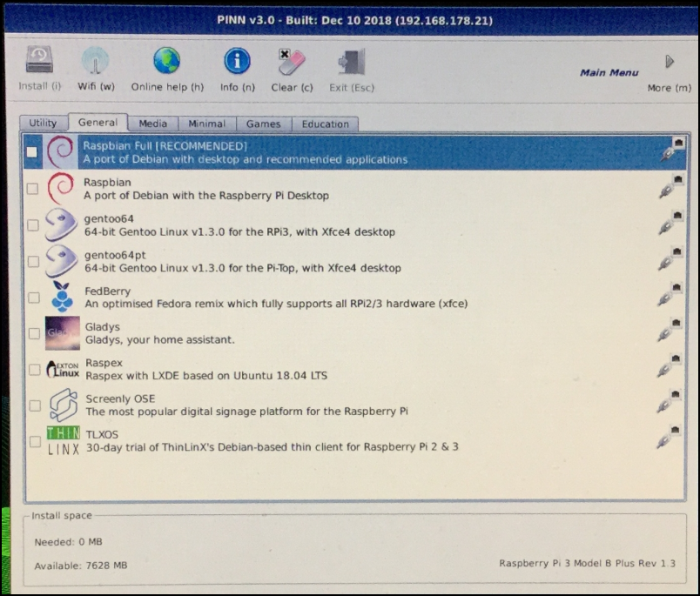700x596 pixels.
Task: Click the Wifi (w) label
Action: point(96,86)
